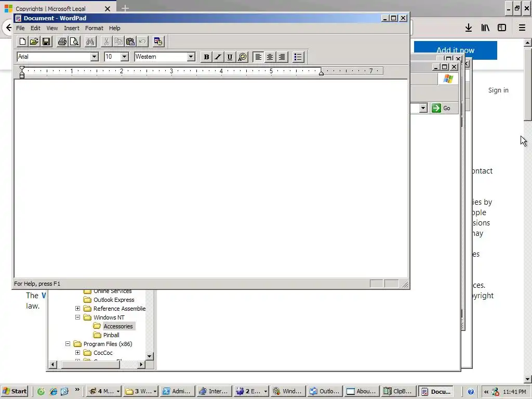Click the left indent marker on ruler
532x399 pixels.
22,72
